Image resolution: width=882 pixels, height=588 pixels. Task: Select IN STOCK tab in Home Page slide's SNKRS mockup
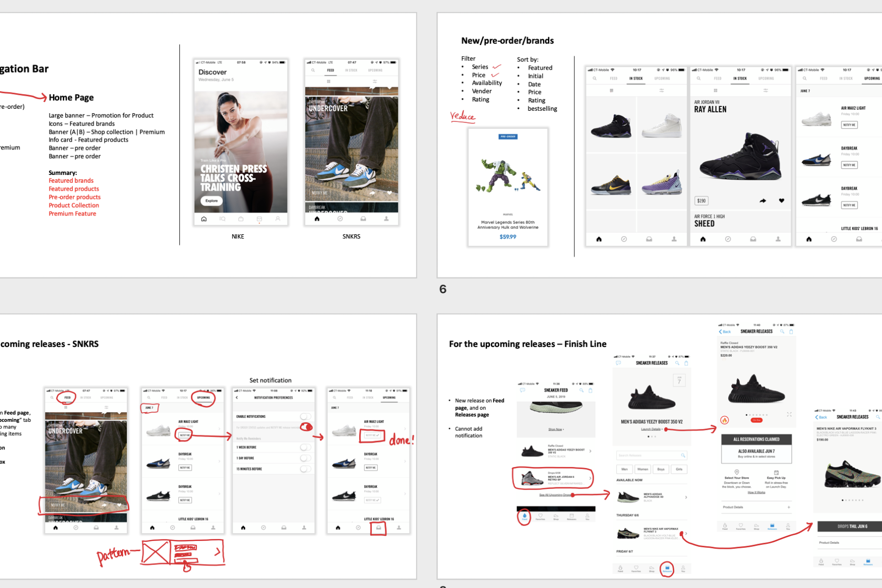351,71
